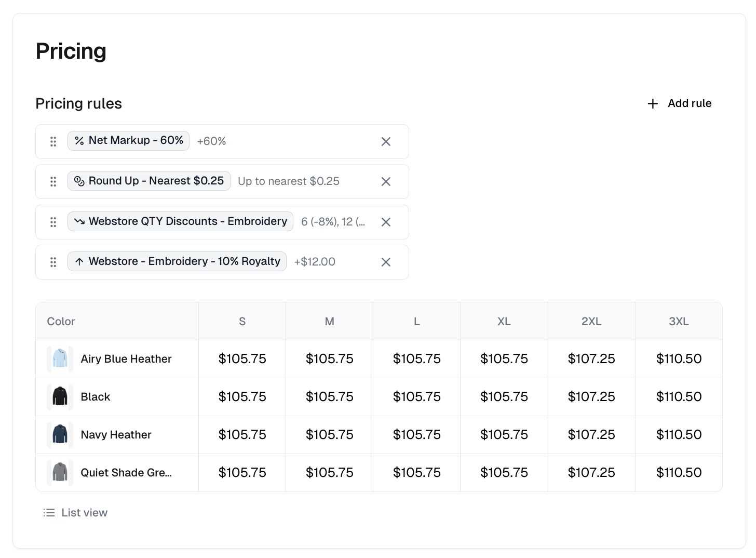Grab the drag handle of QTY Discounts rule
This screenshot has height=558, width=756.
pyautogui.click(x=53, y=222)
